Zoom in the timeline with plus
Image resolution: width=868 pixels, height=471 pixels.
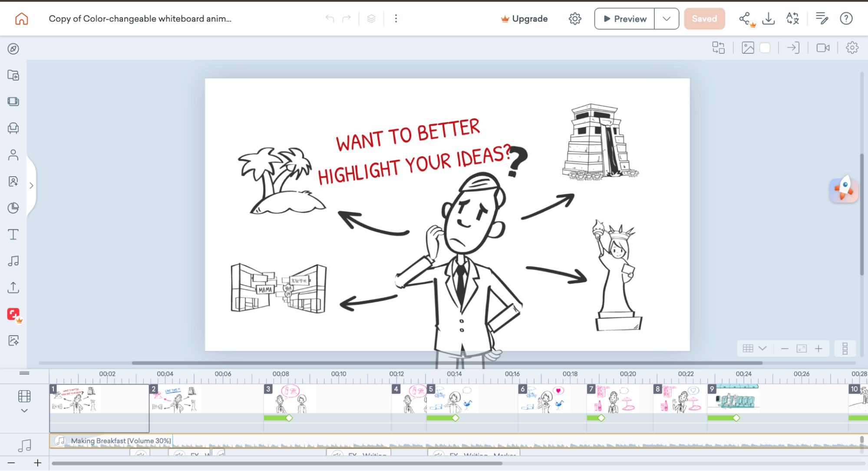pos(38,463)
